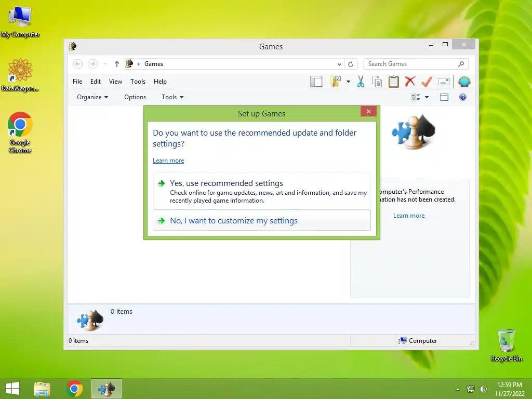Toggle the preview pane icon
The width and height of the screenshot is (532, 399).
click(x=444, y=97)
